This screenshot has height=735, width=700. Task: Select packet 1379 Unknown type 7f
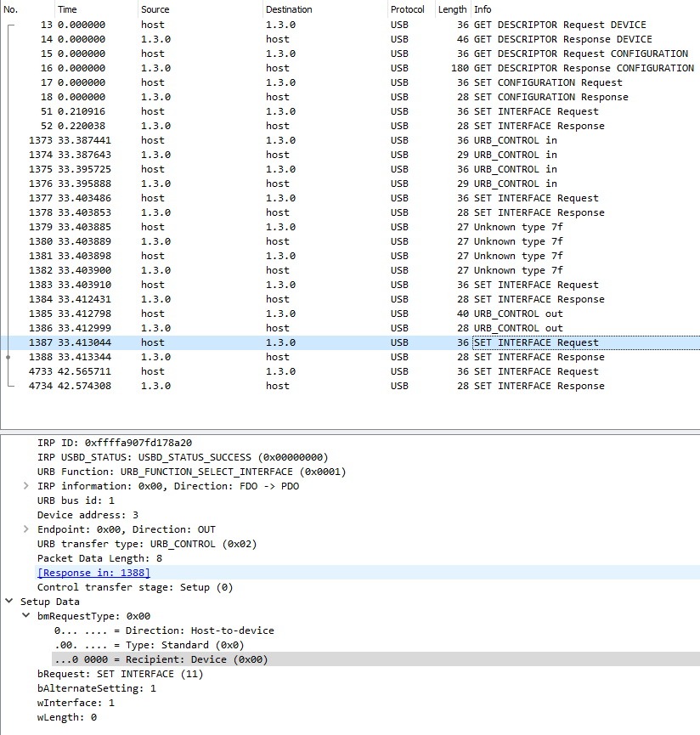click(x=350, y=227)
